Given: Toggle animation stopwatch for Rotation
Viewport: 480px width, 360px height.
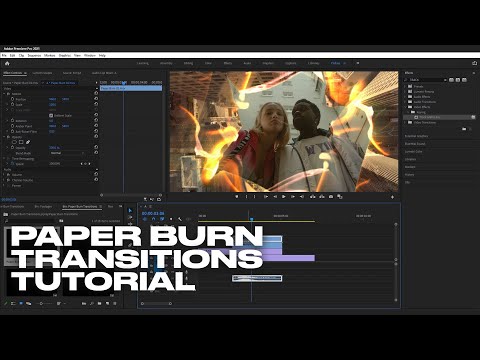Looking at the screenshot, I should 12,120.
